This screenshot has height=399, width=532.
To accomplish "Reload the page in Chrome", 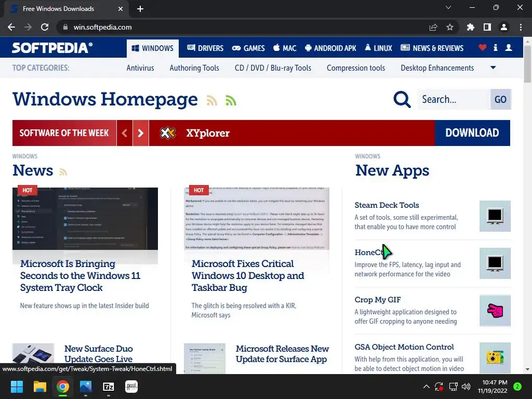I will 45,27.
